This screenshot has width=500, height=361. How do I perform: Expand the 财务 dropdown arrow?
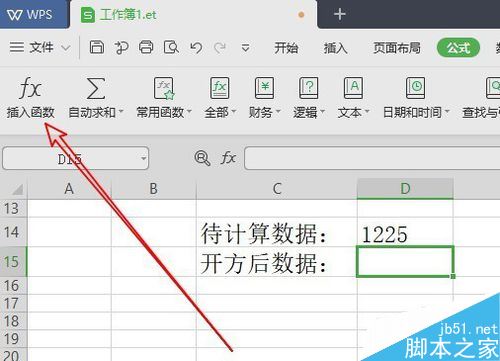point(278,111)
